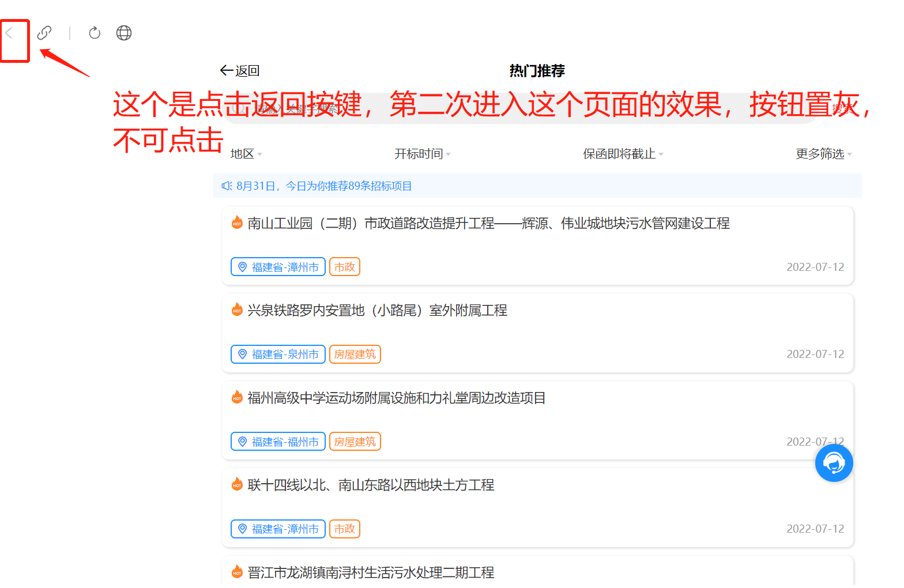The height and width of the screenshot is (588, 904).
Task: Read notice 今日为你推荐89条招标项目
Action: [x=349, y=186]
